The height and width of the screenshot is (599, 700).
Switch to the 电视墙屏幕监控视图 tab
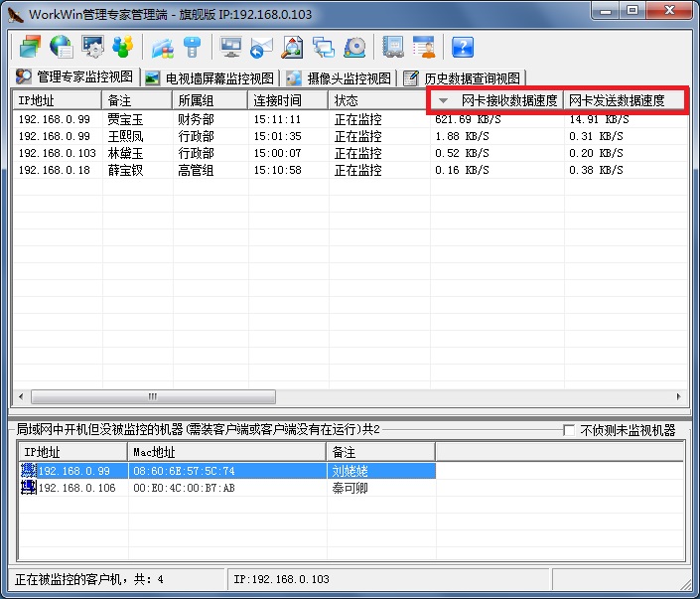(x=210, y=78)
